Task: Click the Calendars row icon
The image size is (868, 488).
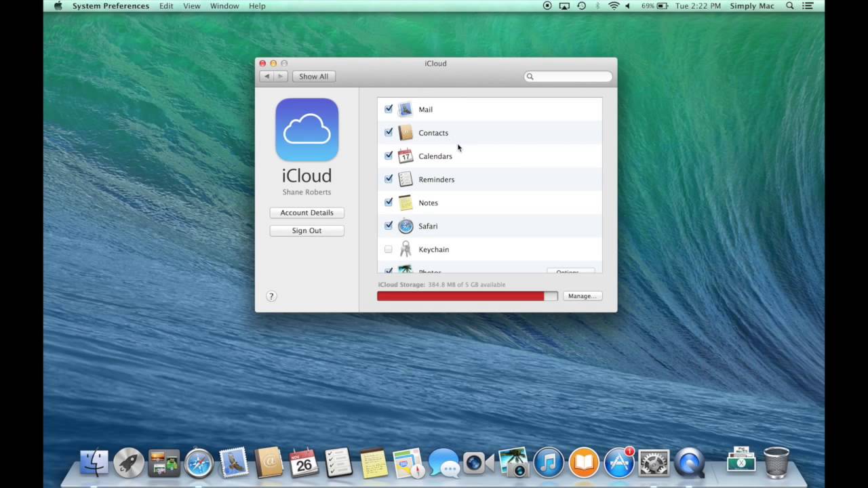Action: point(406,156)
